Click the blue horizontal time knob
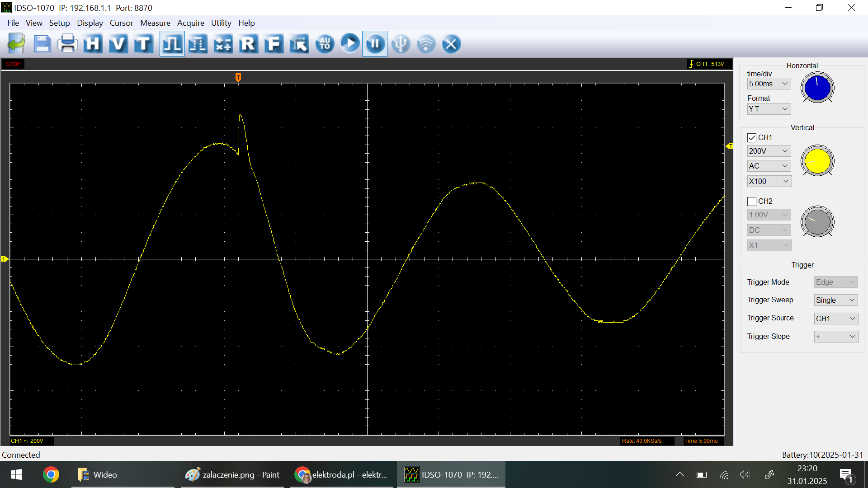 tap(817, 88)
